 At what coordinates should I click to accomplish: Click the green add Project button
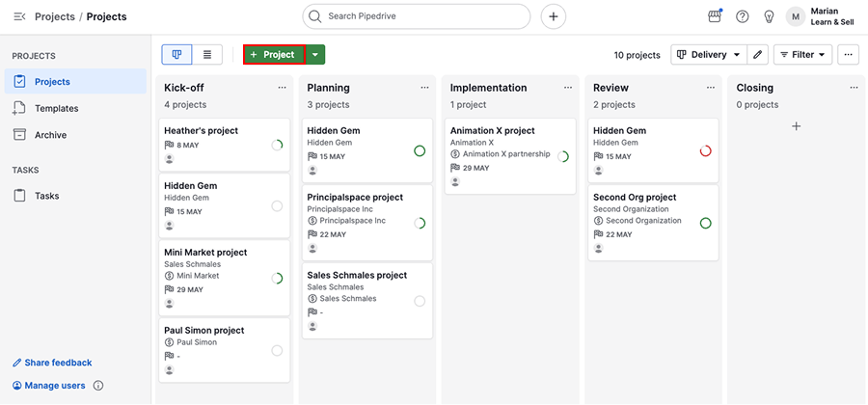coord(274,55)
